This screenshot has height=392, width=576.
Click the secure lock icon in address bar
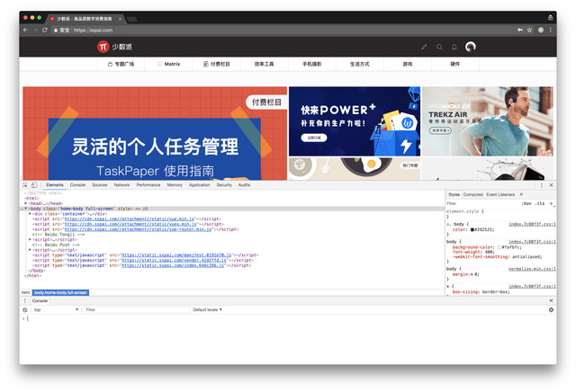(56, 30)
